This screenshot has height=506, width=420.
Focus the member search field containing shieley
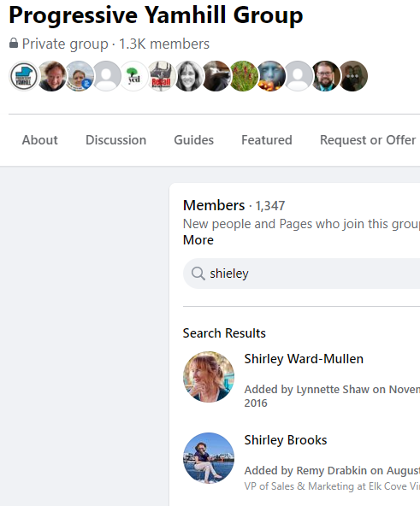click(x=301, y=274)
